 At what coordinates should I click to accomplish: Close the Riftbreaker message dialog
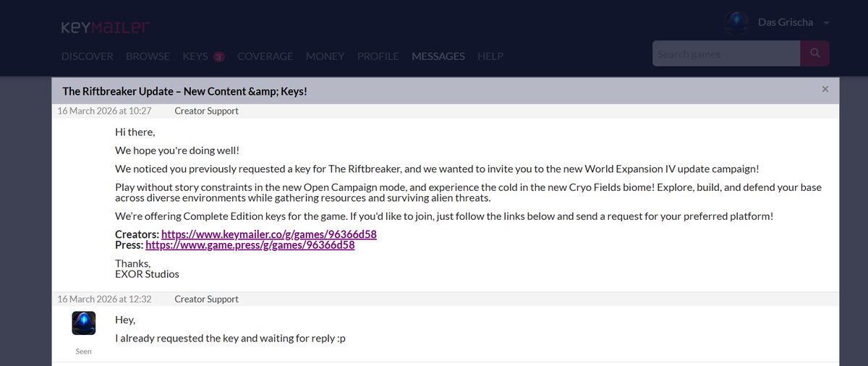coord(825,89)
